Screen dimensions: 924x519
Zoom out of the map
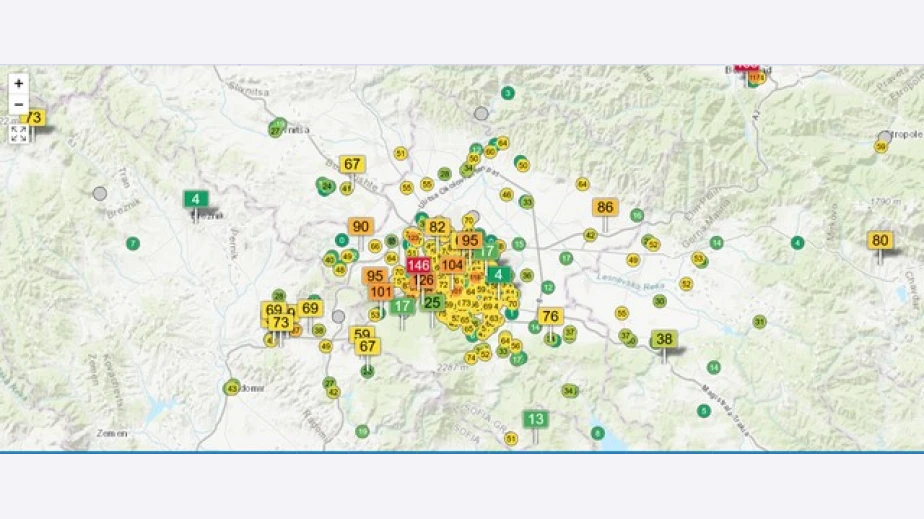(18, 105)
